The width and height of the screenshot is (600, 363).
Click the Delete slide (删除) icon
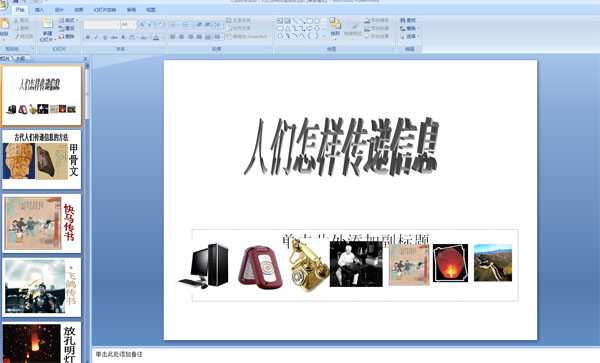[x=61, y=36]
